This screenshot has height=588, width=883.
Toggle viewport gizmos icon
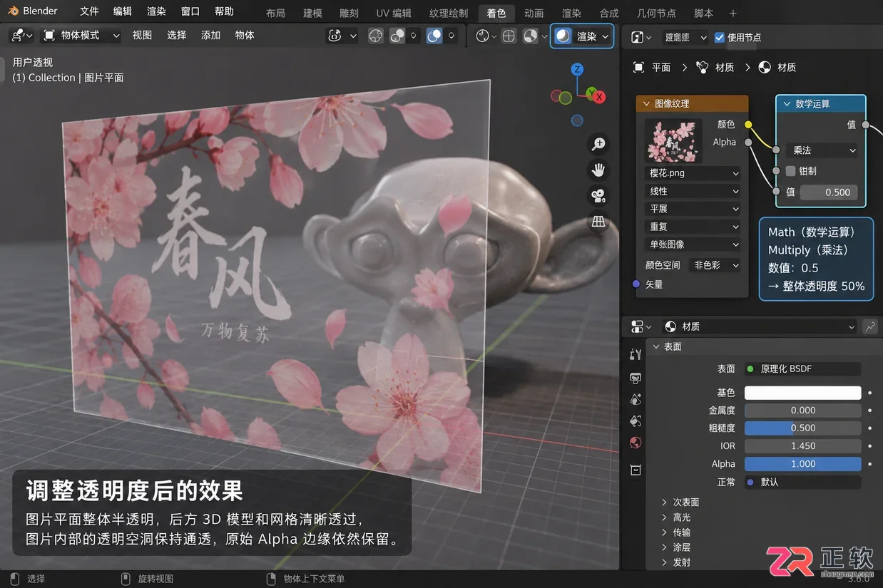[x=376, y=36]
